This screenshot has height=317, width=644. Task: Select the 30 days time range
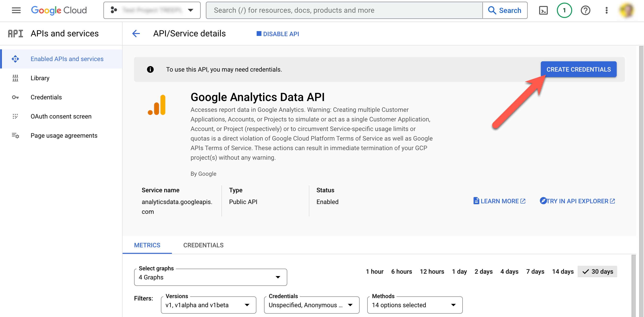597,272
